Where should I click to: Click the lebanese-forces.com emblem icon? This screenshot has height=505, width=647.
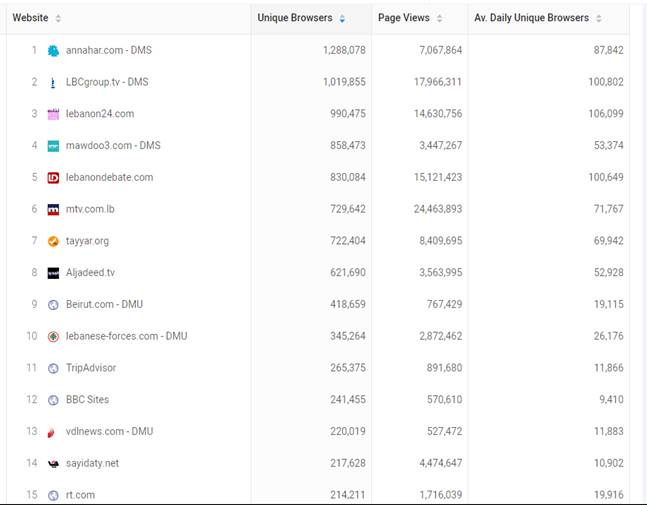click(x=53, y=336)
